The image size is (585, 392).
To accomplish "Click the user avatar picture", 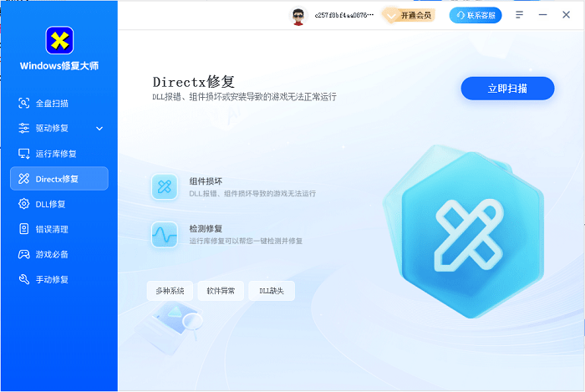I will (298, 15).
